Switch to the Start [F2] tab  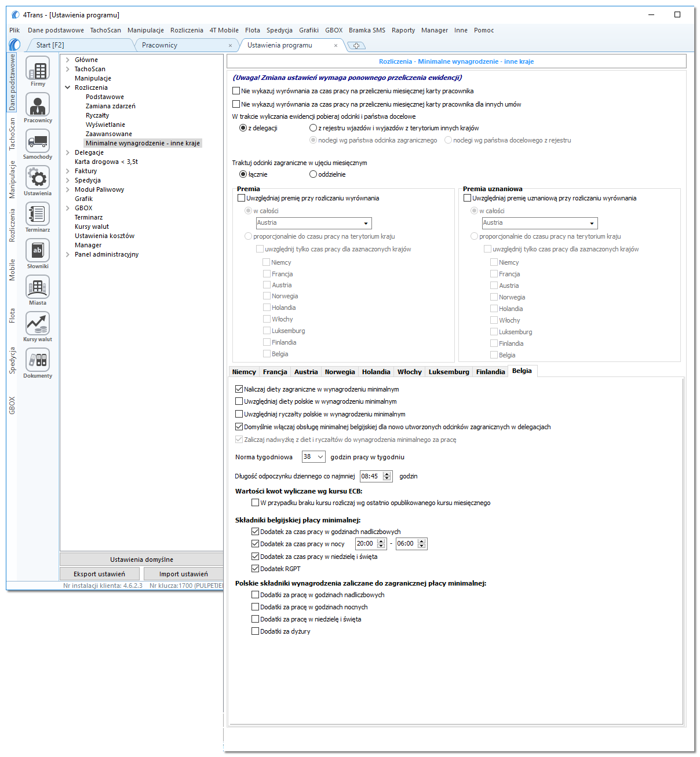click(50, 45)
